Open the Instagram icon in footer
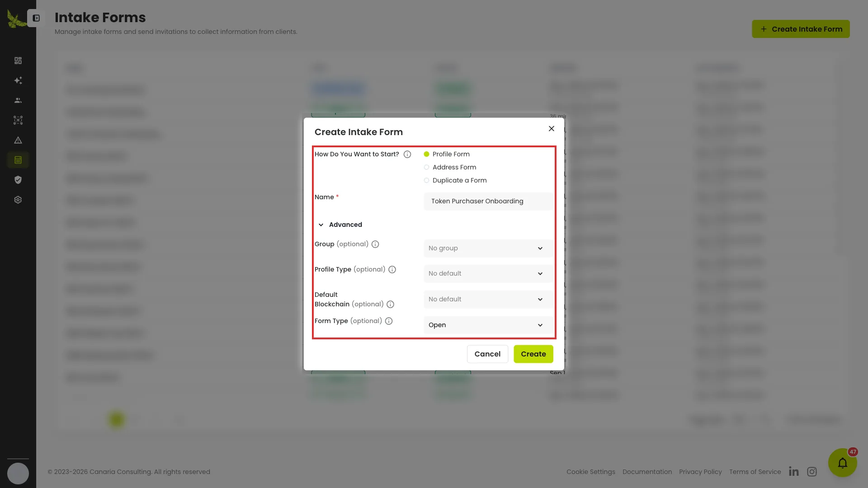This screenshot has width=868, height=488. point(812,472)
